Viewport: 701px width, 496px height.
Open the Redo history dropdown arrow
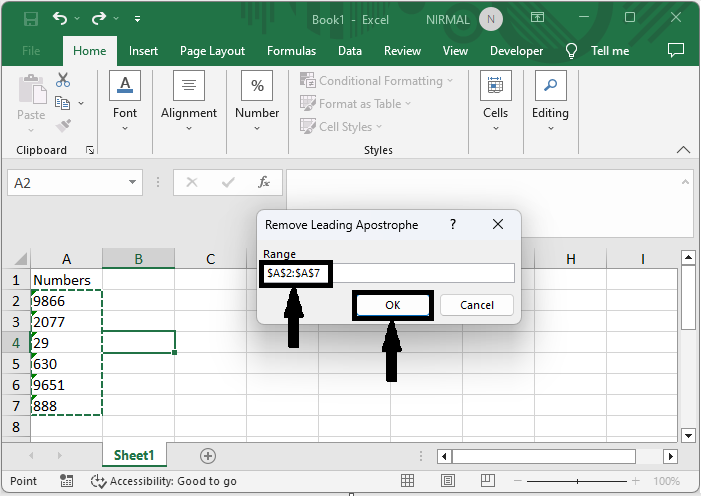[116, 18]
